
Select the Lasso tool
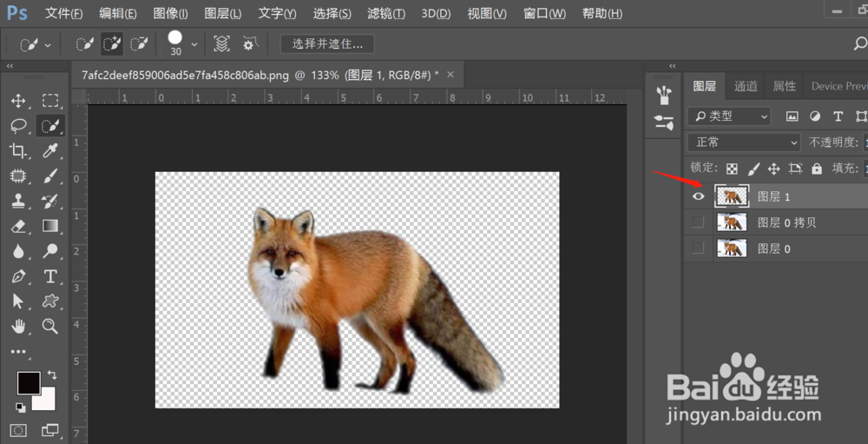point(18,126)
